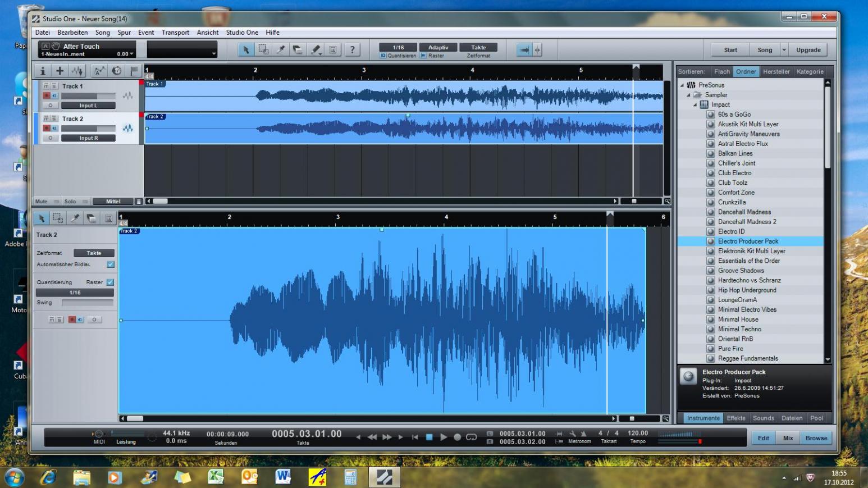Open the tempo track clock icon
The image size is (868, 488).
click(116, 71)
